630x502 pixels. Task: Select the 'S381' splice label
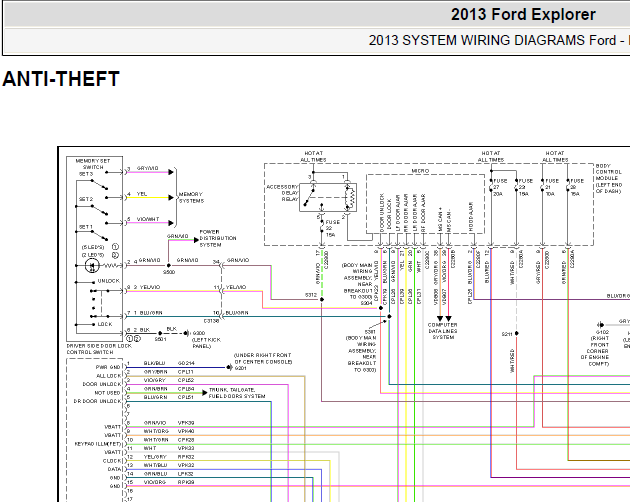pos(370,332)
